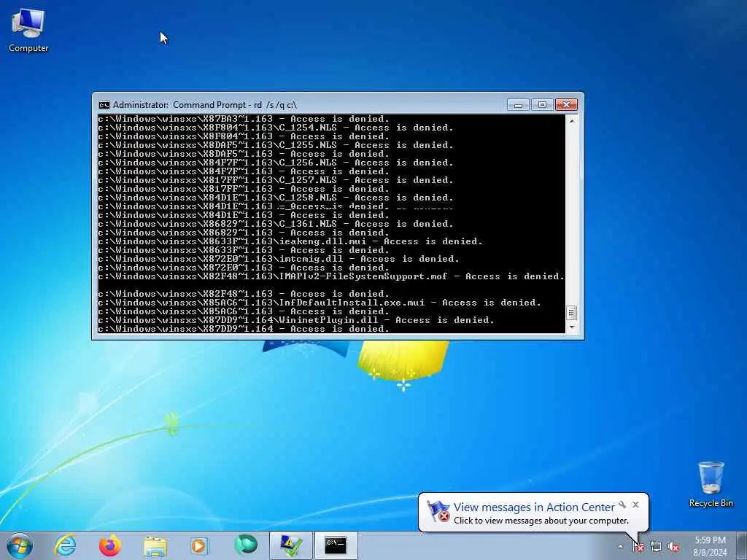Click the network tray icon
This screenshot has height=560, width=747.
point(656,547)
